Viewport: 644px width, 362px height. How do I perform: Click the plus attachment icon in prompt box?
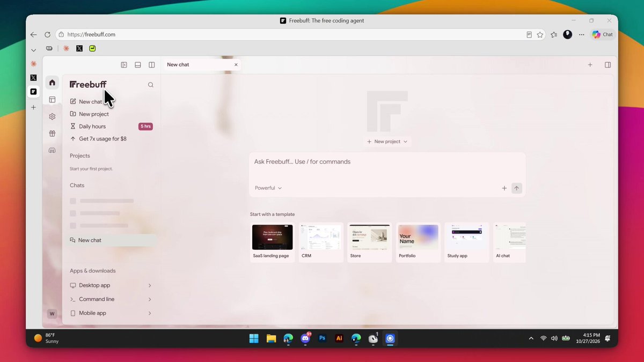click(504, 188)
